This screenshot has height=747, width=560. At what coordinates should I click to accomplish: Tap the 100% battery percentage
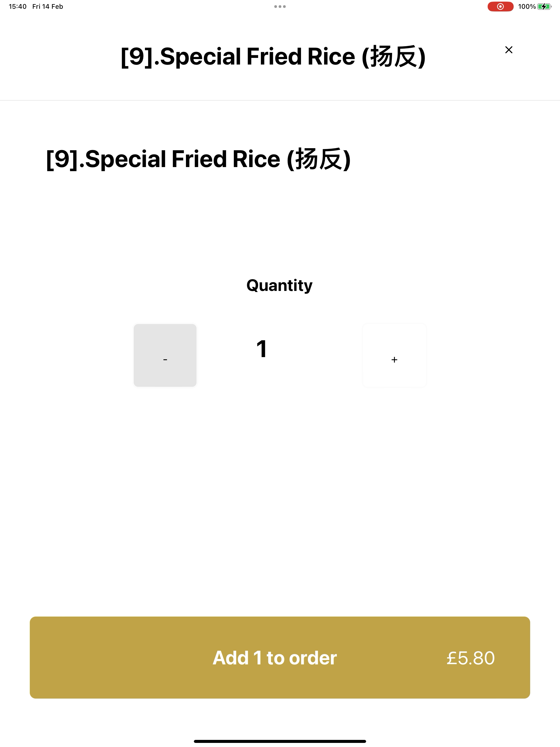pyautogui.click(x=527, y=6)
